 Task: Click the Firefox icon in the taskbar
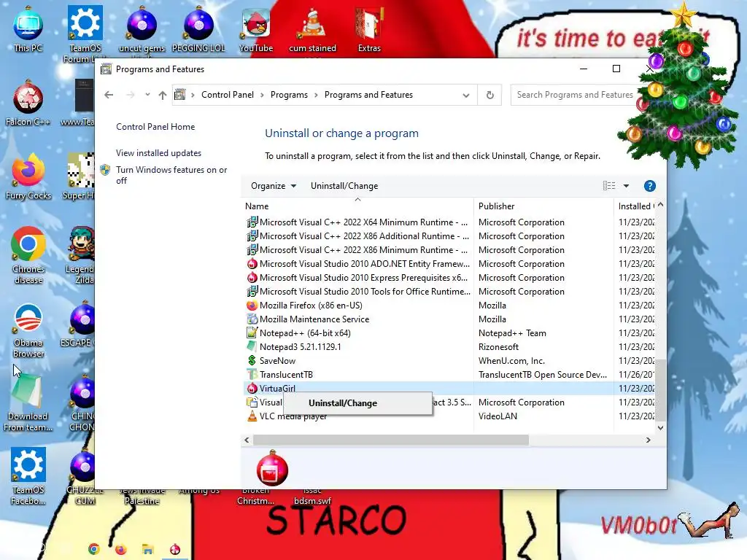tap(120, 549)
